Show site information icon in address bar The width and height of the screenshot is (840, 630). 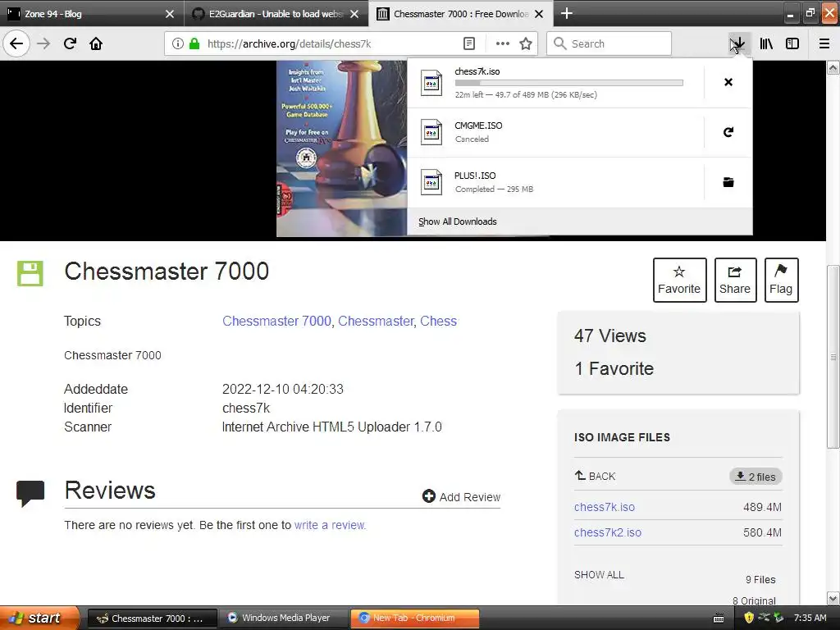point(178,43)
